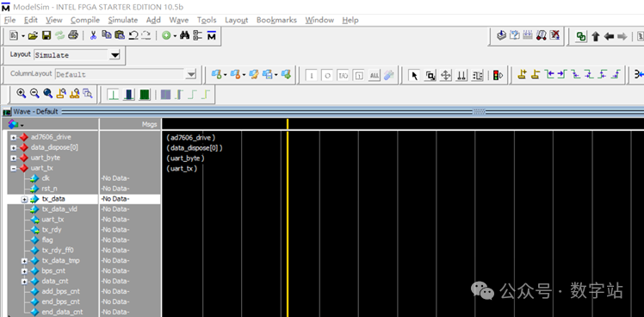Image resolution: width=644 pixels, height=317 pixels.
Task: Zoom out of the waveform
Action: point(35,94)
